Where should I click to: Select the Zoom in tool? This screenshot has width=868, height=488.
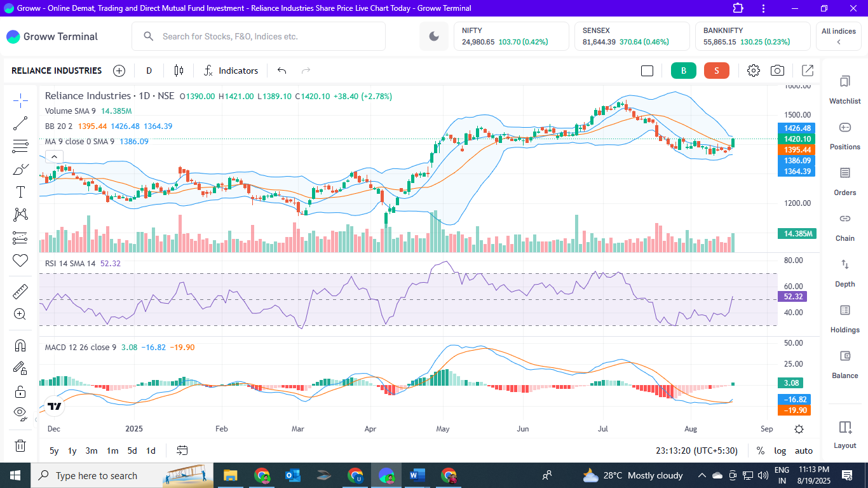20,313
